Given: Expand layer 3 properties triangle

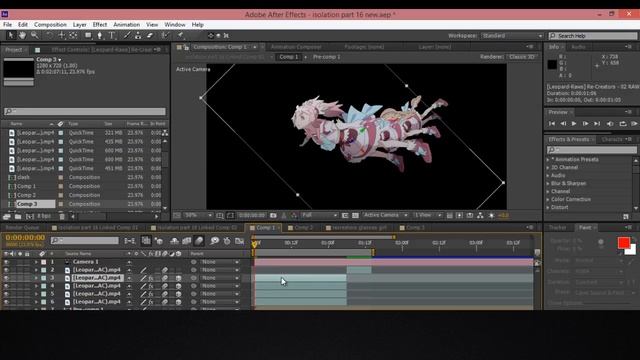Looking at the screenshot, I should [36, 278].
